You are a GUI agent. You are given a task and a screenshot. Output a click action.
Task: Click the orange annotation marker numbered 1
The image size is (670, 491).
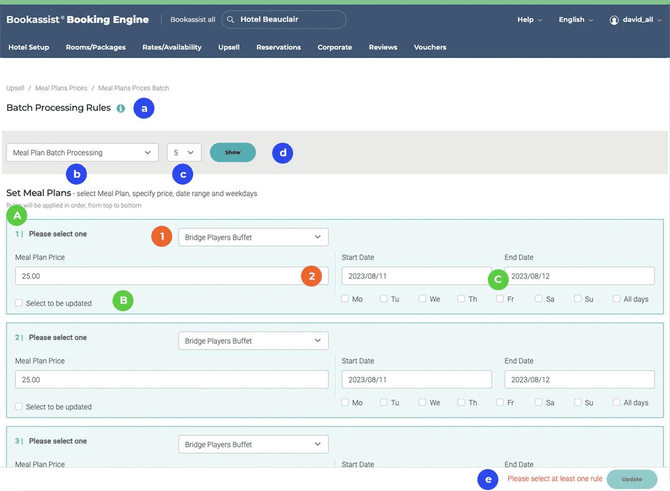pyautogui.click(x=161, y=237)
